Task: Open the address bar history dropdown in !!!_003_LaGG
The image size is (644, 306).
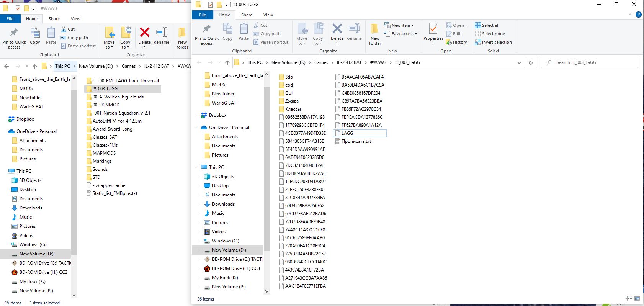Action: tap(519, 62)
